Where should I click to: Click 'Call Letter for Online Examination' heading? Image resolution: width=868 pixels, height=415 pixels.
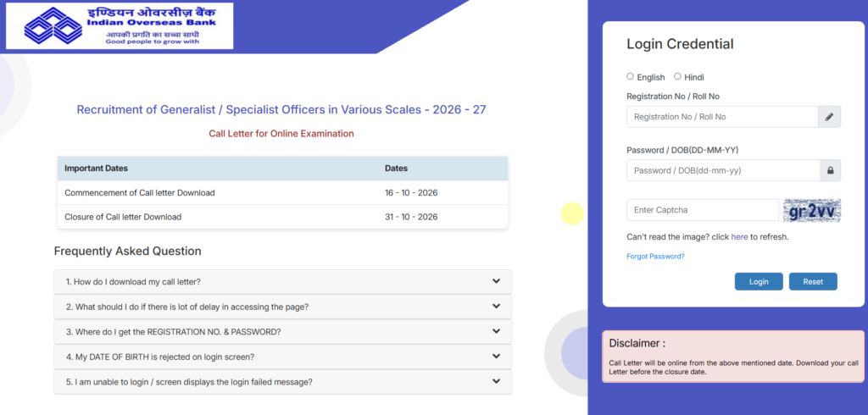pyautogui.click(x=281, y=133)
